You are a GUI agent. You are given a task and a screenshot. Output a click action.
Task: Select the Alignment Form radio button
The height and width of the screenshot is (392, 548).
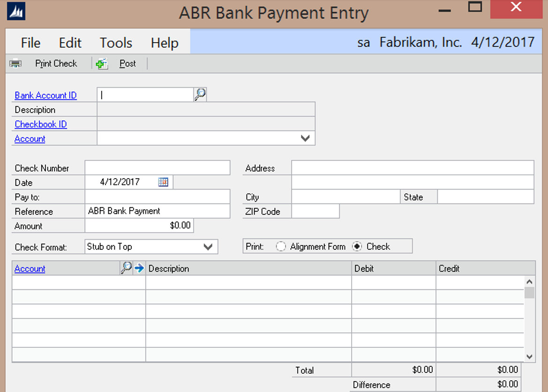(281, 246)
